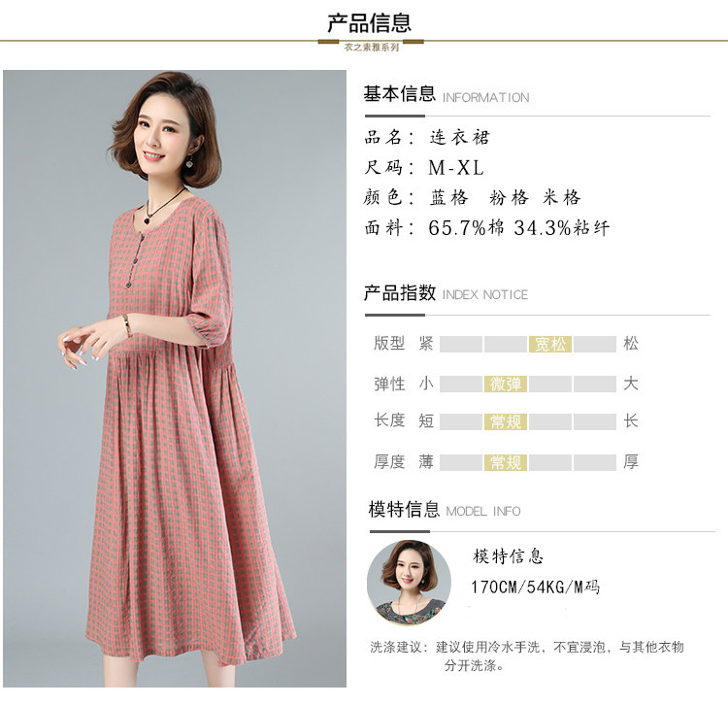Click the 米格 color option text
728x705 pixels.
tap(562, 198)
